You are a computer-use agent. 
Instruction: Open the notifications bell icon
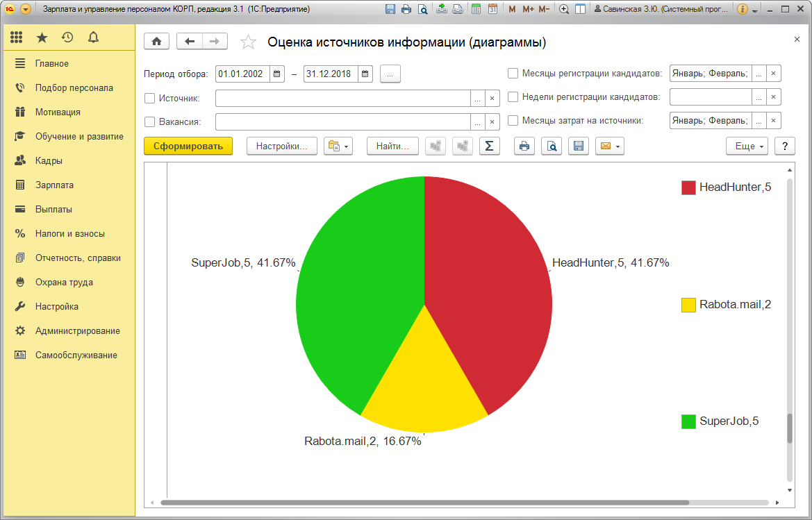coord(93,37)
